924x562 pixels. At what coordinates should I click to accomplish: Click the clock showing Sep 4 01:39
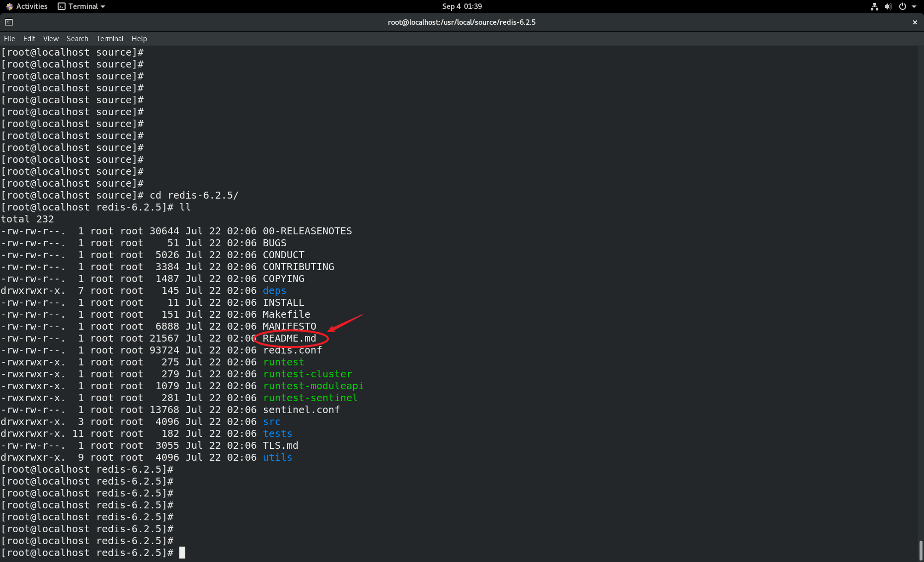(462, 6)
